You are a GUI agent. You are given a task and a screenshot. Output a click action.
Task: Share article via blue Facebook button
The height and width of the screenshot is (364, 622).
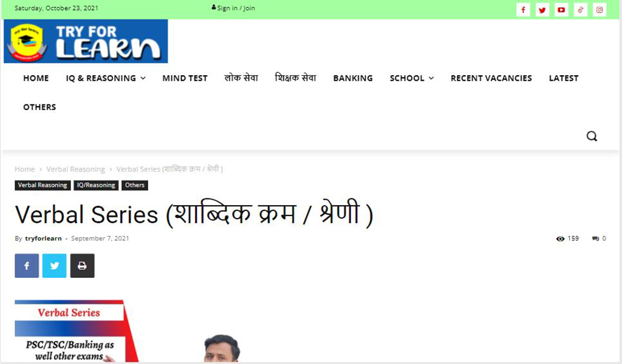point(27,266)
